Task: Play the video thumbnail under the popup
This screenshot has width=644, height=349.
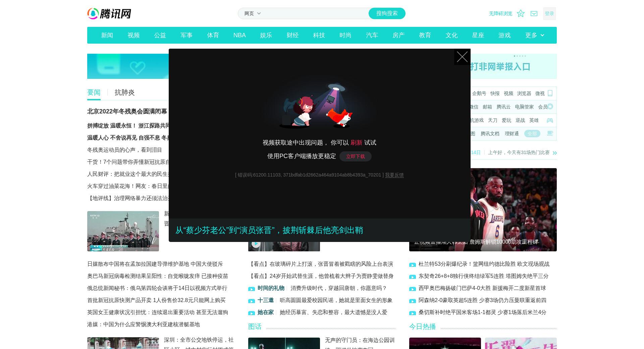Action: [256, 244]
